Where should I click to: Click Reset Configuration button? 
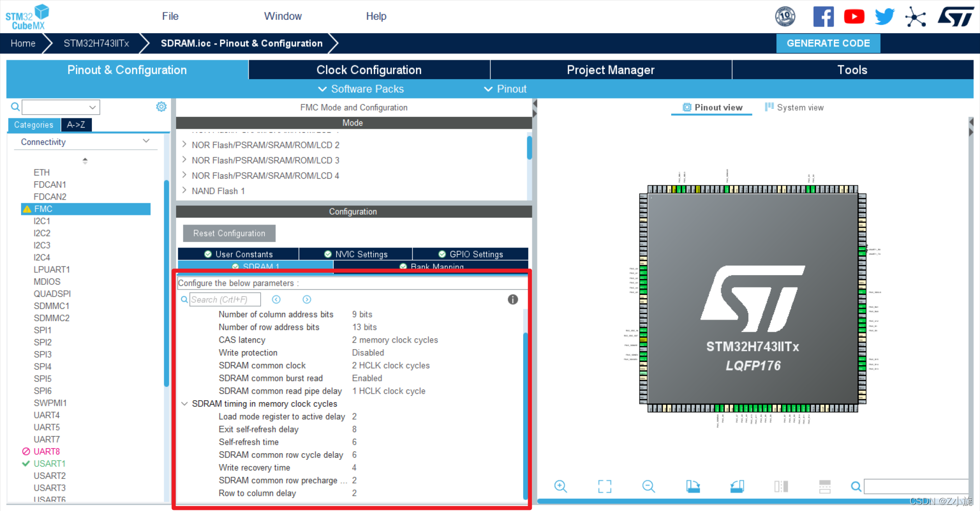coord(229,233)
